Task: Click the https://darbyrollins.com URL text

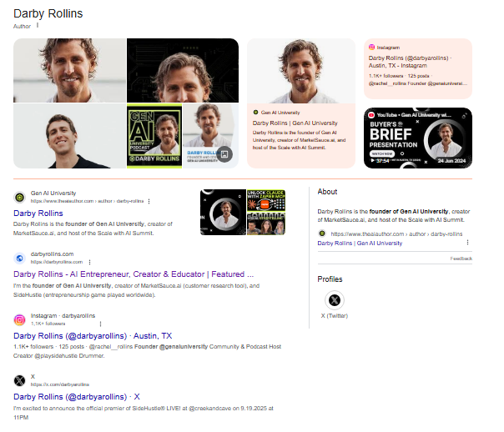Action: [57, 262]
